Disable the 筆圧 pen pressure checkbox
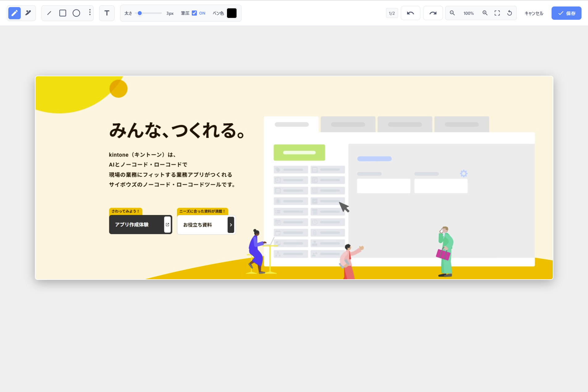This screenshot has width=588, height=392. (194, 13)
